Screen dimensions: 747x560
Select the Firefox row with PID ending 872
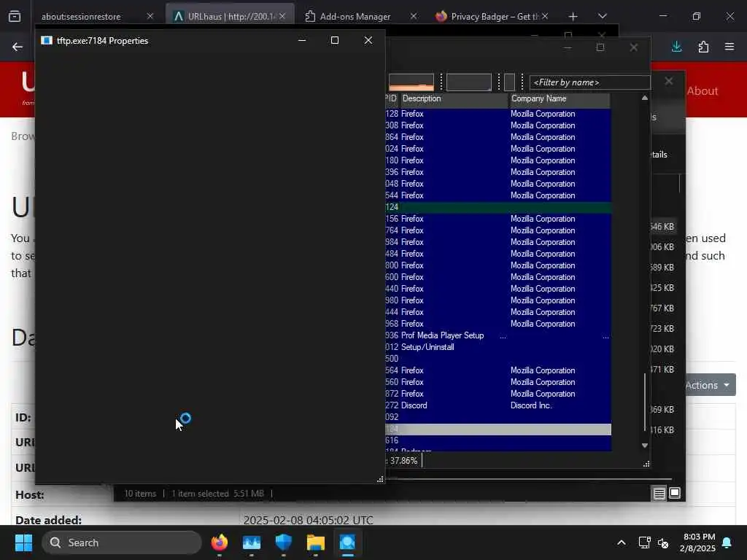tap(498, 394)
